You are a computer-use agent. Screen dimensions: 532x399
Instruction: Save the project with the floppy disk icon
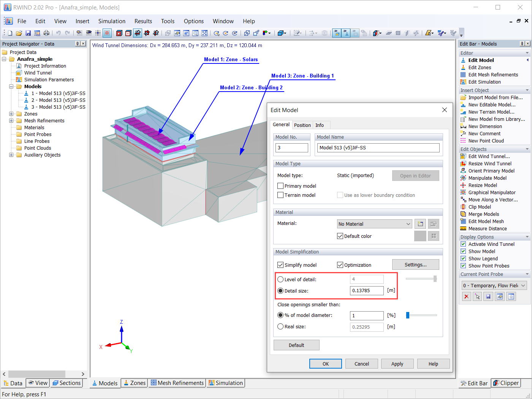click(x=28, y=33)
